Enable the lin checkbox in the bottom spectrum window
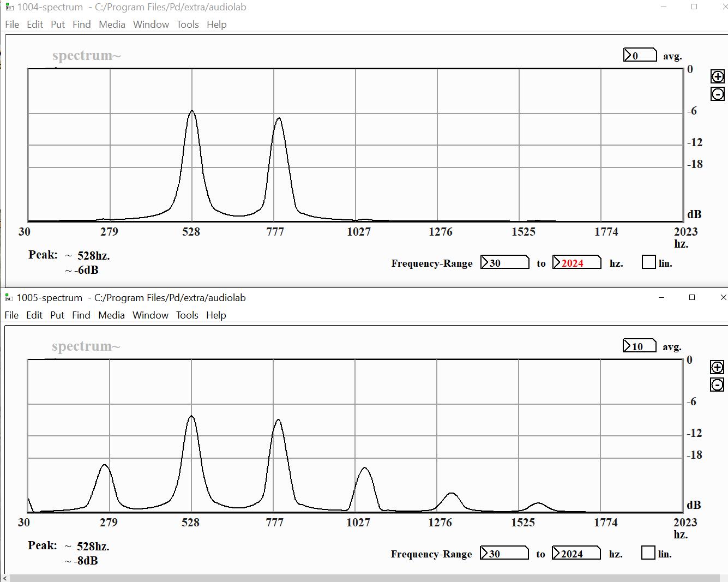This screenshot has width=728, height=582. (648, 553)
